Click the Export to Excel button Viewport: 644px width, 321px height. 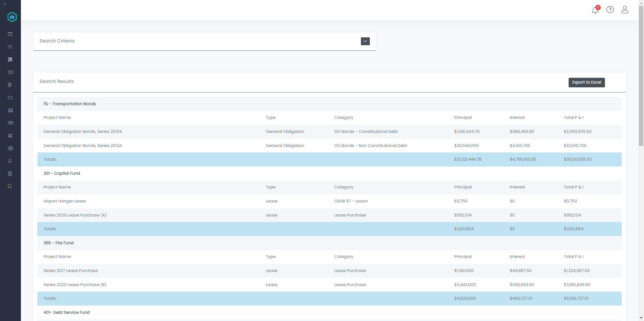click(x=586, y=82)
